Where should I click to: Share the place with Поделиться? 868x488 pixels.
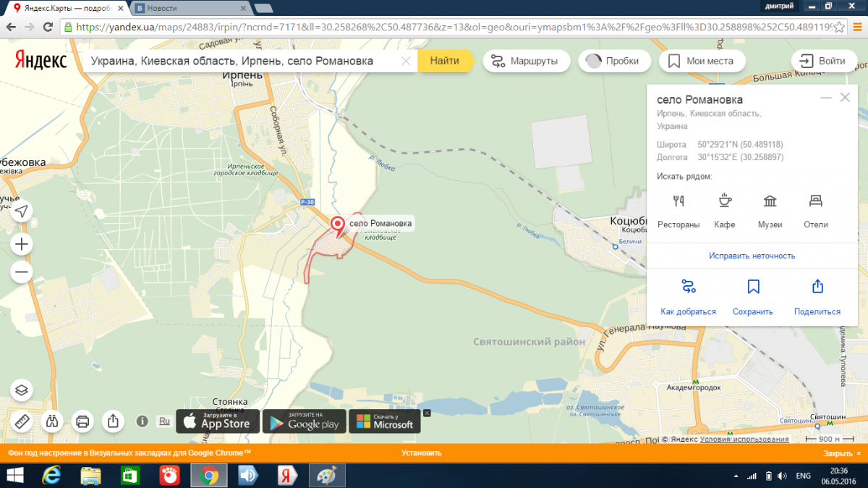[x=817, y=297]
